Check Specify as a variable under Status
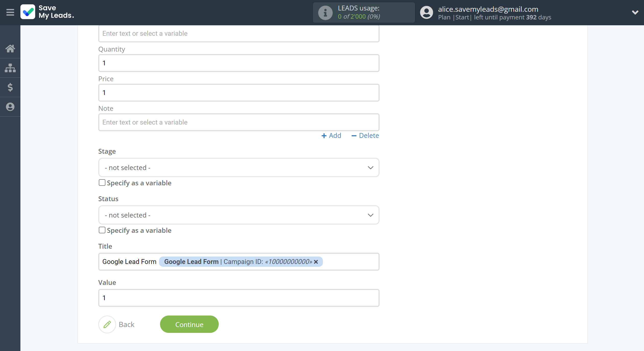 pos(102,230)
